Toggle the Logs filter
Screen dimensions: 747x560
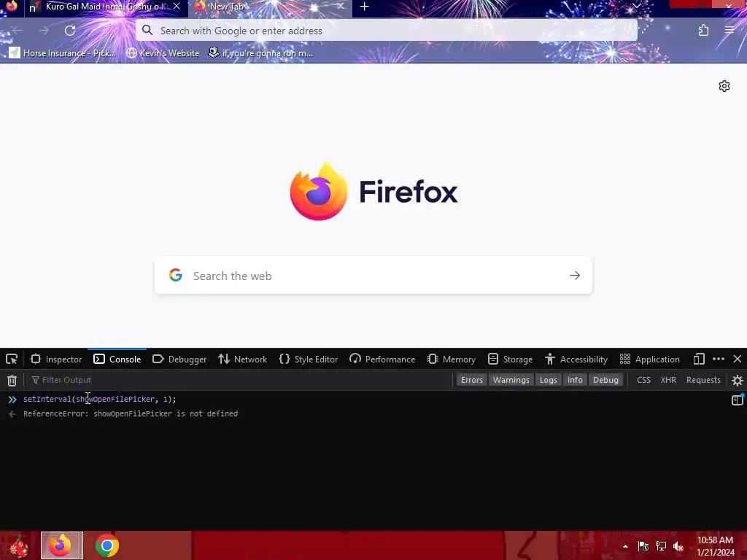[549, 380]
